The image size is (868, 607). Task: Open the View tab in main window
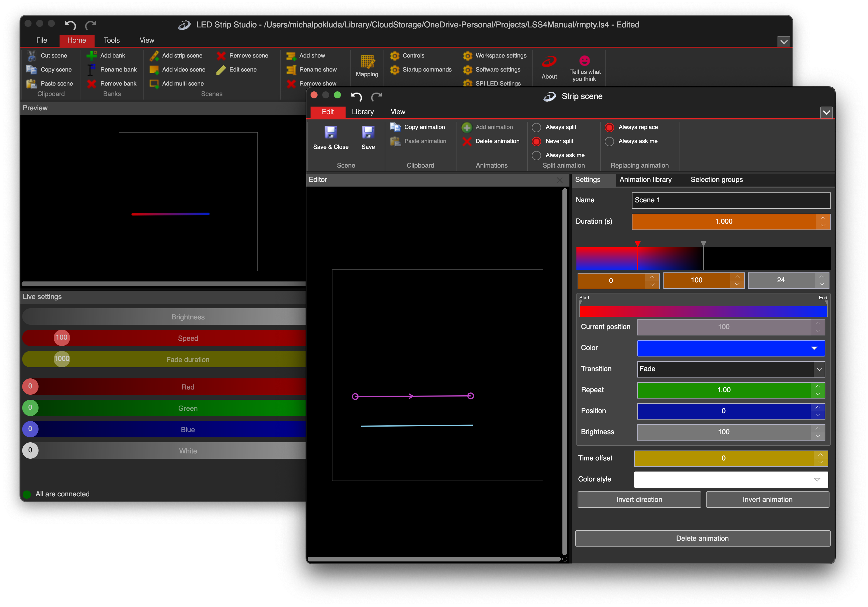click(147, 41)
